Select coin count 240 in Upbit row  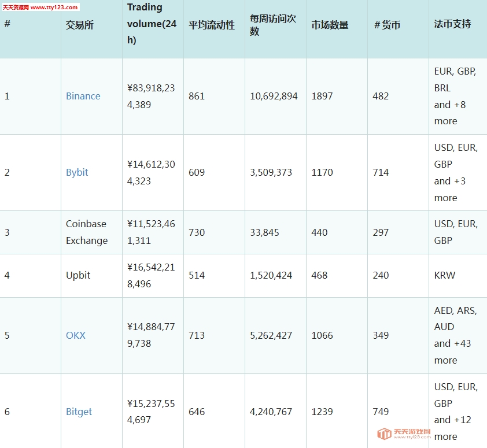click(381, 275)
